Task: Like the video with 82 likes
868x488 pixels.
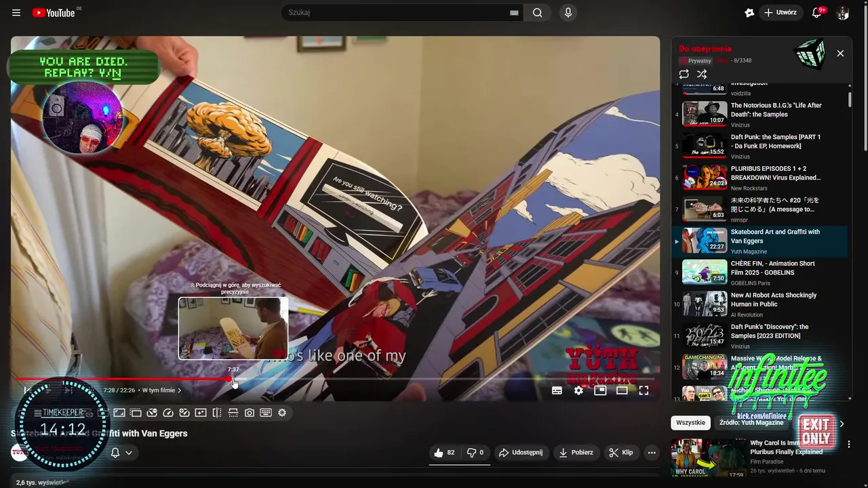Action: 445,453
